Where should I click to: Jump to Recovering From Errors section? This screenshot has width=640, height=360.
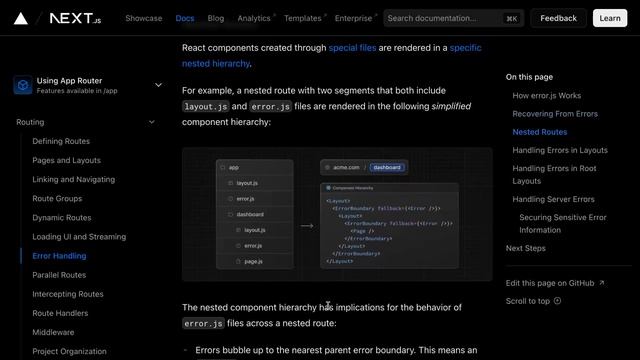click(555, 114)
